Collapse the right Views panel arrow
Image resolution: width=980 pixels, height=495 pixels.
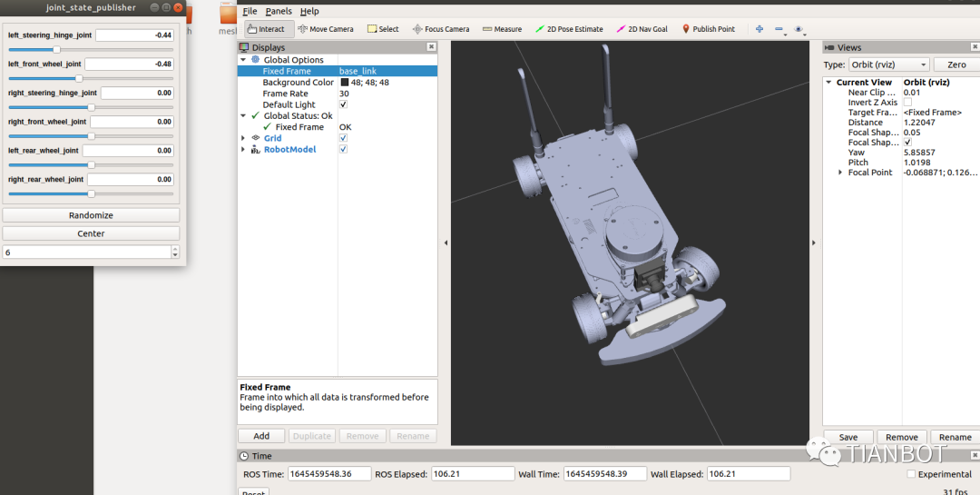point(814,243)
